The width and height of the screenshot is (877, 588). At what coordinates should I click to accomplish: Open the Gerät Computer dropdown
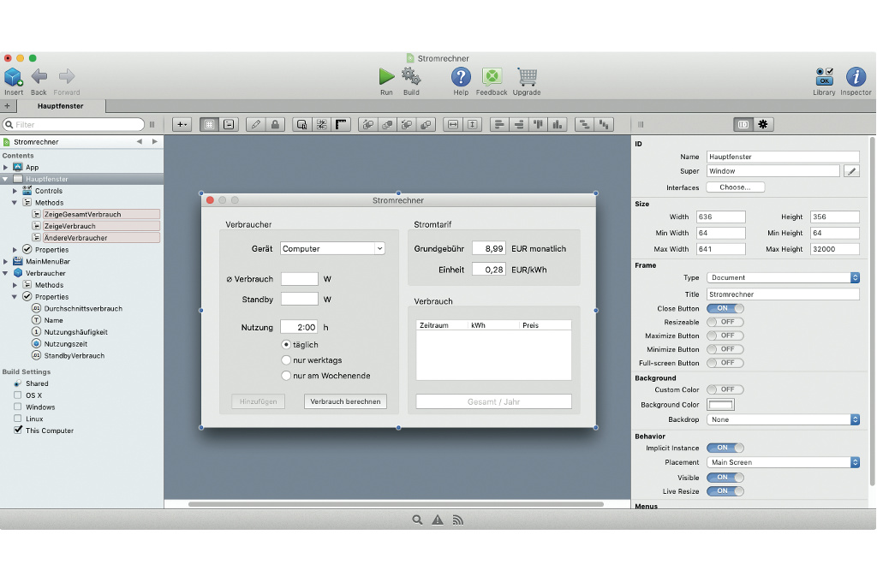pos(332,249)
